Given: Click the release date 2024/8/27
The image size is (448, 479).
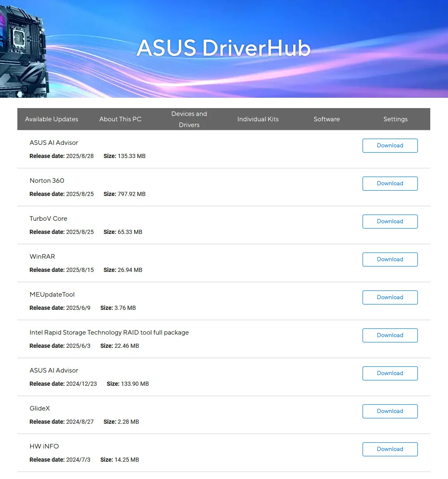Looking at the screenshot, I should click(80, 422).
